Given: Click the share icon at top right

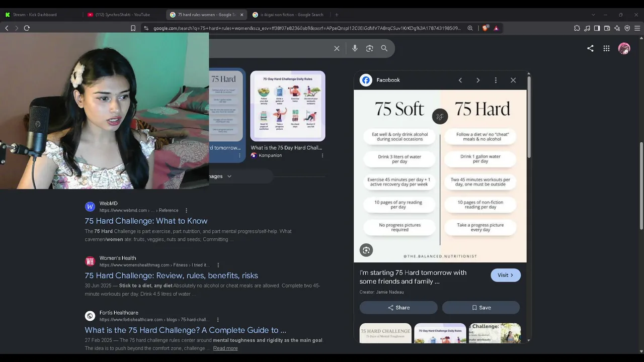Looking at the screenshot, I should 590,48.
